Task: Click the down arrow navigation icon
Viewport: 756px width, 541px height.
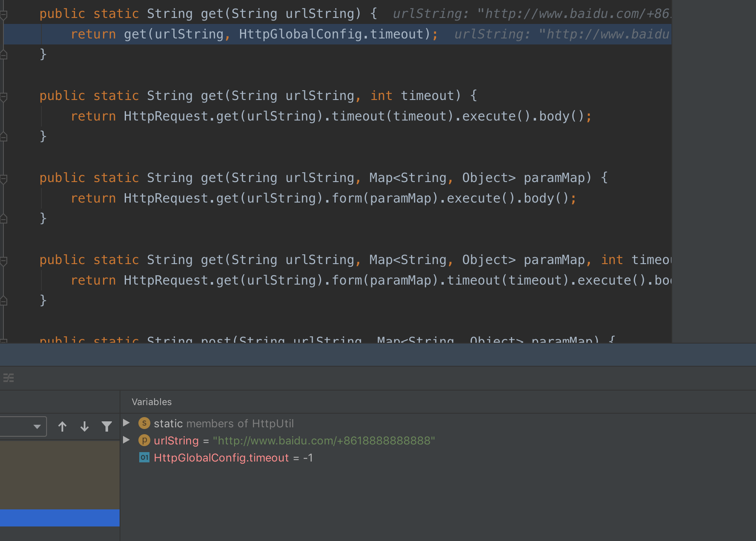Action: (85, 426)
